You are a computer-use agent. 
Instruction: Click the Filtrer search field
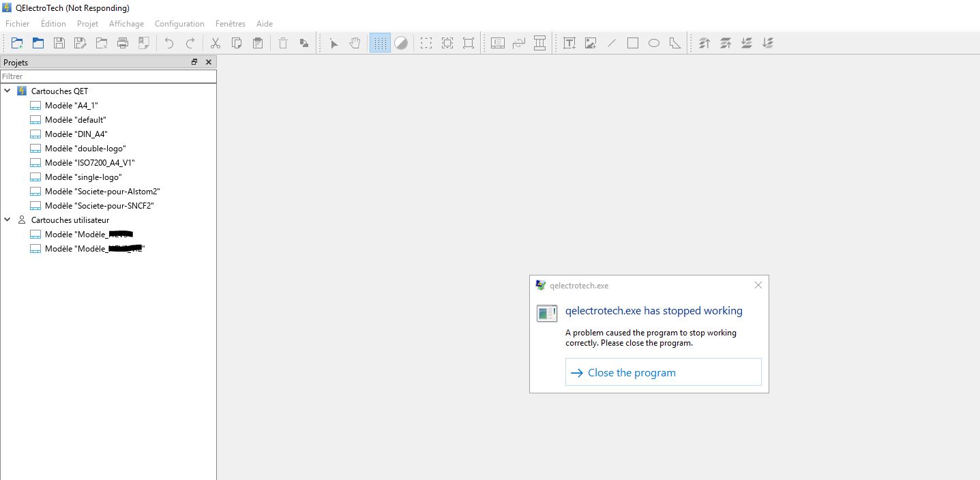tap(108, 76)
